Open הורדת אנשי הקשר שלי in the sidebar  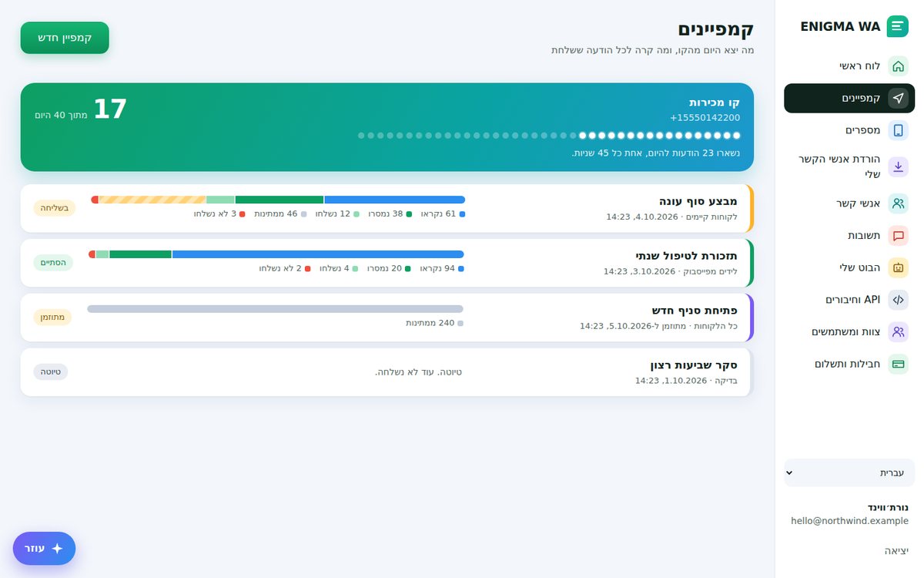(x=849, y=166)
